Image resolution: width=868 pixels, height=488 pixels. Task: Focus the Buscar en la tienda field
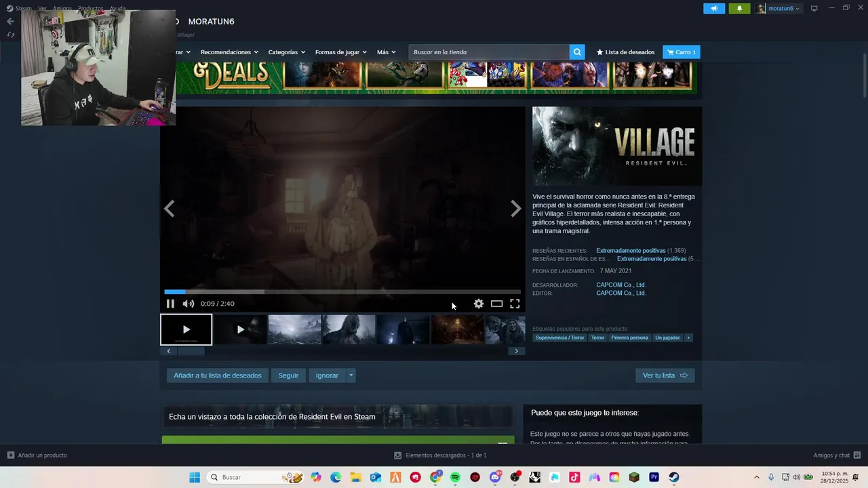coord(489,52)
